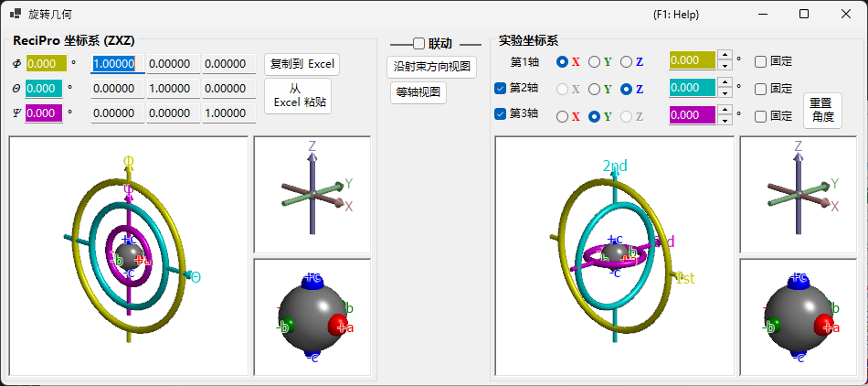This screenshot has height=386, width=868.
Task: Toggle the 联动 checkbox
Action: [x=419, y=44]
